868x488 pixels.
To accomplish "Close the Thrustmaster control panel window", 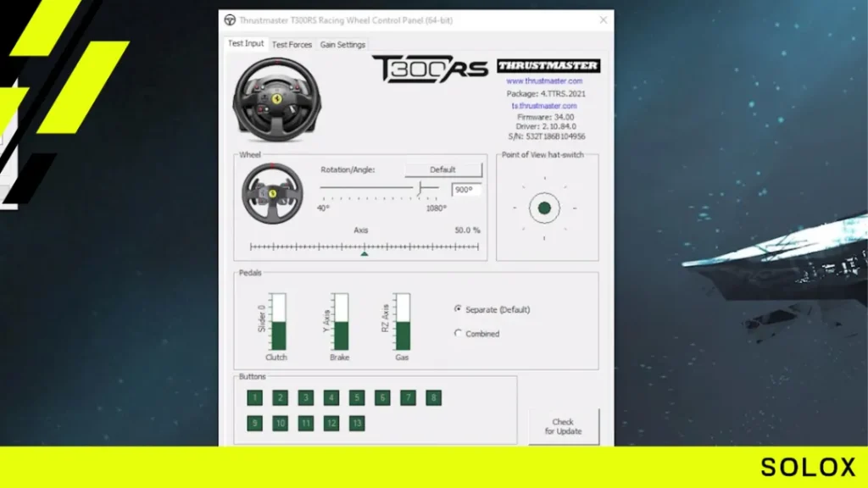I will (x=604, y=20).
